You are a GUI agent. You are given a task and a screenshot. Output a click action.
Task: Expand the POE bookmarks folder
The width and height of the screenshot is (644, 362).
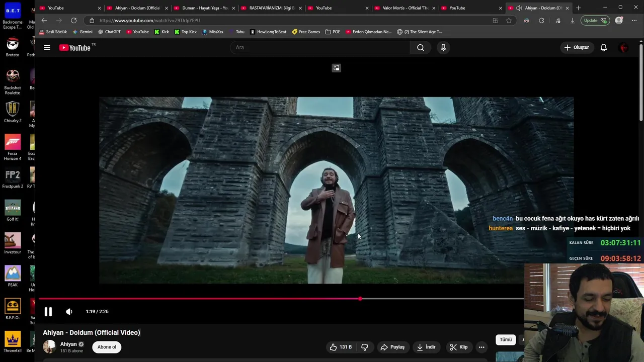click(x=333, y=32)
